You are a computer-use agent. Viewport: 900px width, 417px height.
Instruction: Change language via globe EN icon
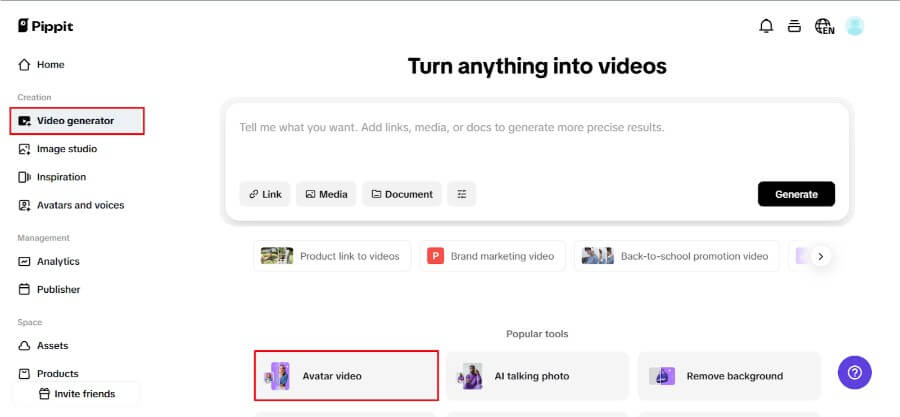point(824,26)
